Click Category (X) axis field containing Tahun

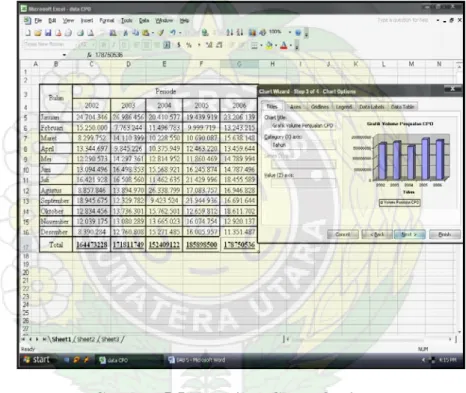[x=303, y=145]
